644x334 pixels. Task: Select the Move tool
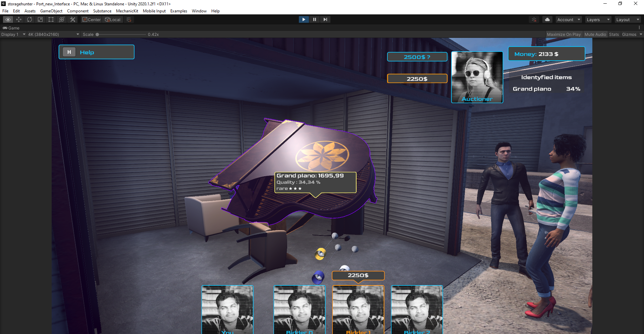[x=19, y=19]
